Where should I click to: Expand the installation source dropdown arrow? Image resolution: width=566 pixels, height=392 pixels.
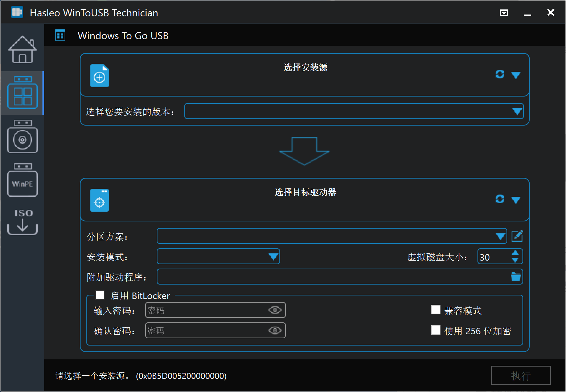pos(516,75)
